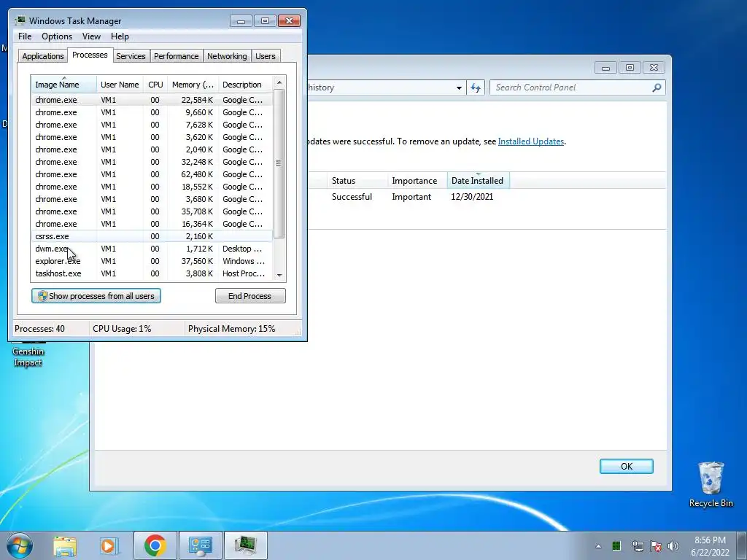Sort processes by Memory column header

[193, 85]
